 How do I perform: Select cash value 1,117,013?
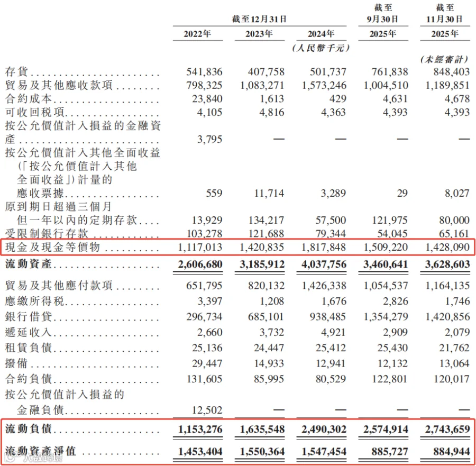(200, 247)
